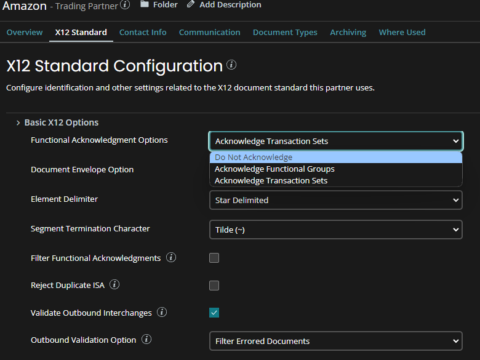Click the Filter Functional Acknowledgments label

(96, 258)
